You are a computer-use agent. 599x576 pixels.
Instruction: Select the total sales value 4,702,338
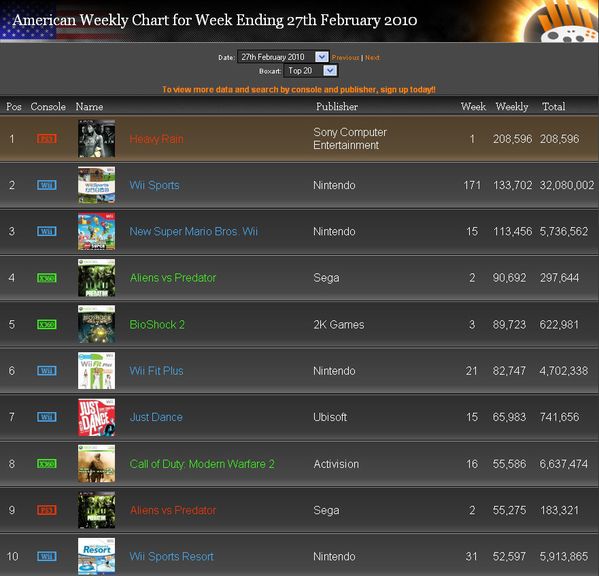tap(564, 371)
